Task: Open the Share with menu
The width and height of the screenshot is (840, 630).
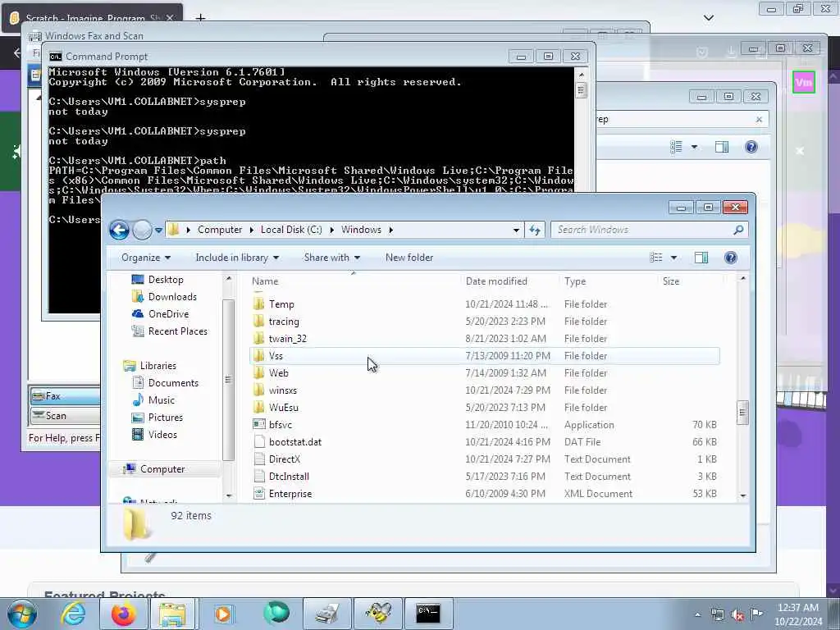Action: click(331, 258)
